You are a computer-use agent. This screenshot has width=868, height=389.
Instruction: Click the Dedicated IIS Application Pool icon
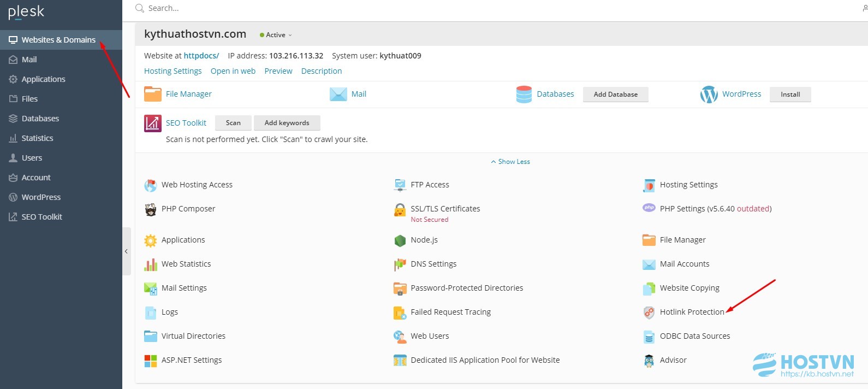pos(400,361)
